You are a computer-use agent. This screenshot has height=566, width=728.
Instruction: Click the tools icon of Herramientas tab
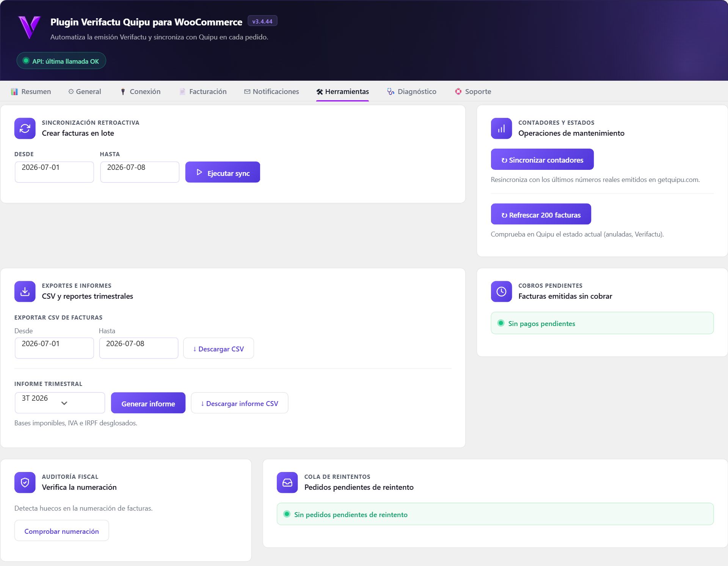[x=320, y=92]
